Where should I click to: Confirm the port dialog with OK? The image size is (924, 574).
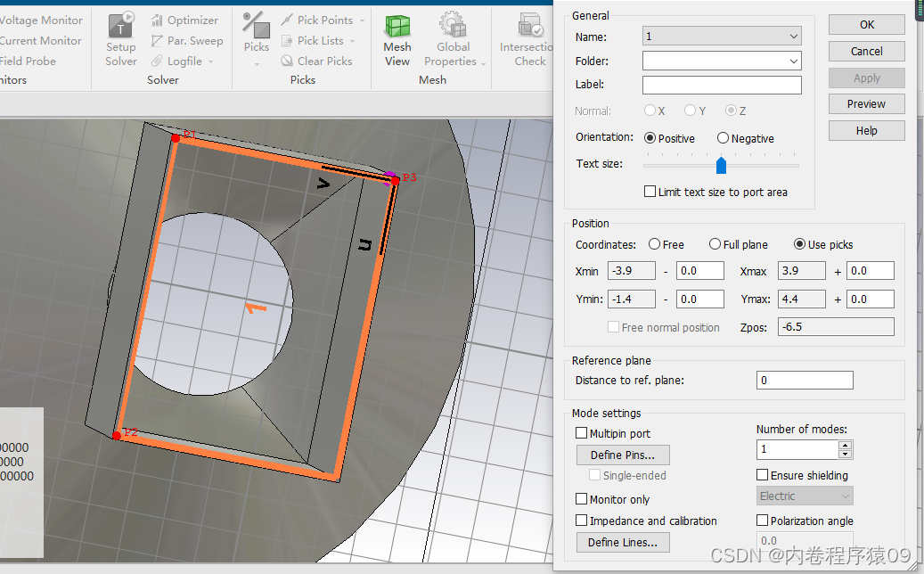[866, 24]
